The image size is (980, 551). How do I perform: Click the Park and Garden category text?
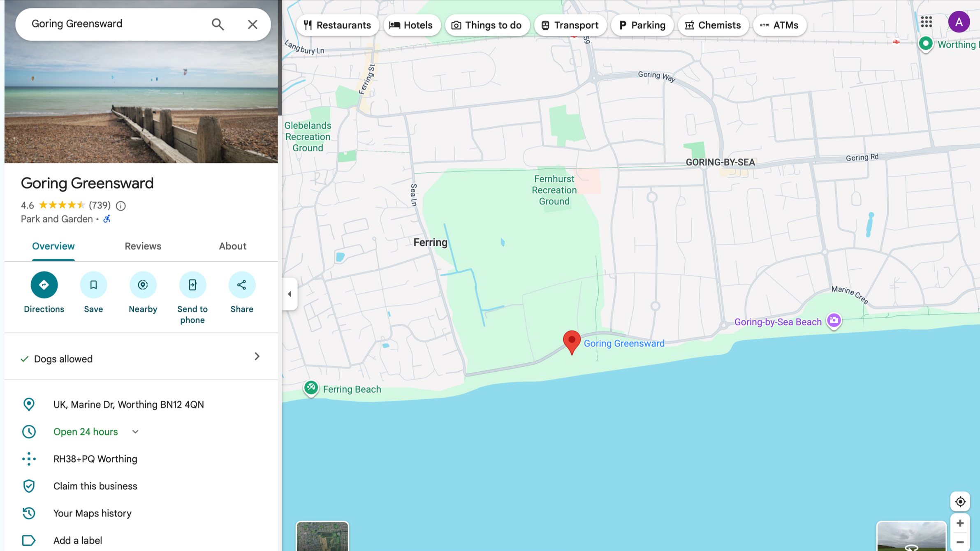57,219
